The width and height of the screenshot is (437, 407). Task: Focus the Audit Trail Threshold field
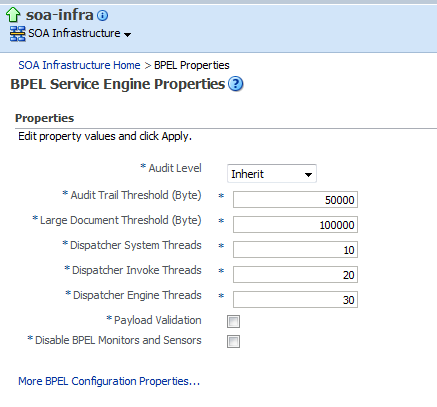click(x=295, y=199)
